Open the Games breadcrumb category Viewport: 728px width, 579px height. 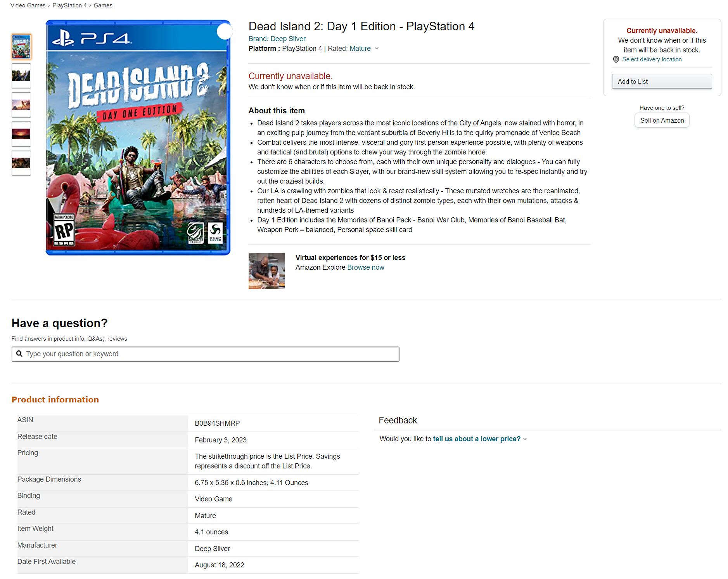(x=103, y=5)
